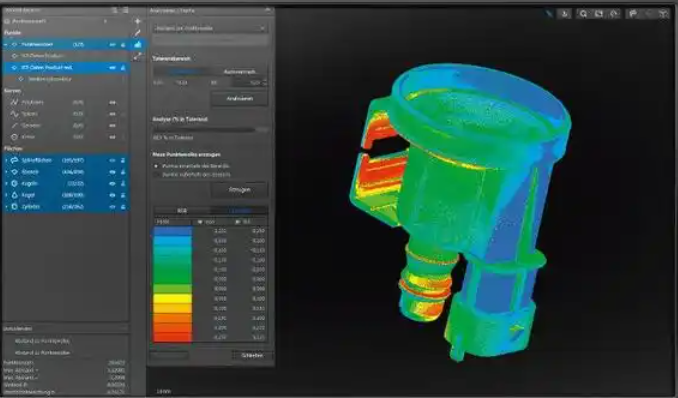The width and height of the screenshot is (678, 398).
Task: Click the right icon in the object browser header
Action: coord(125,10)
